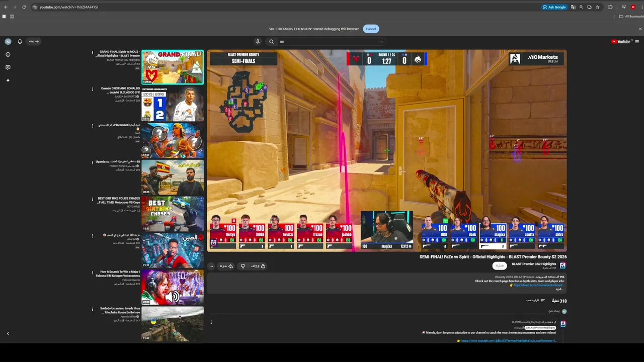This screenshot has width=644, height=362.
Task: Click the Ask Google button in the address bar
Action: (x=554, y=7)
